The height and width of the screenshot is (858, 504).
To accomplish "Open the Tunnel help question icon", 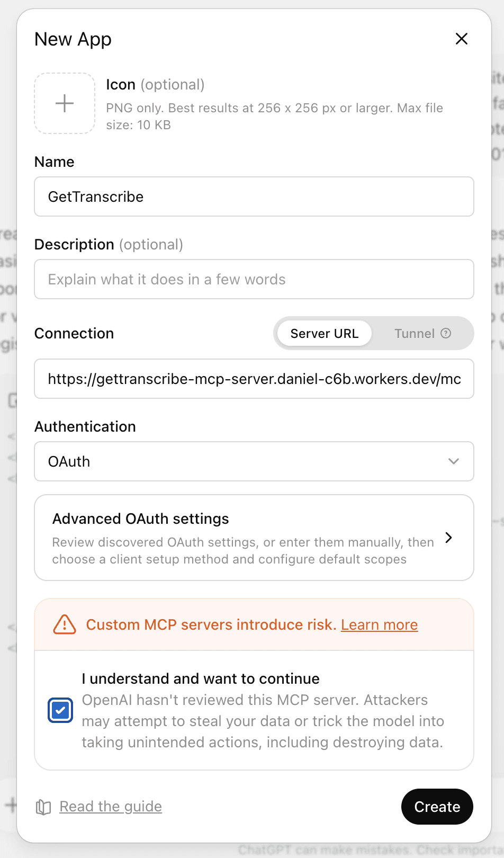I will (x=446, y=333).
